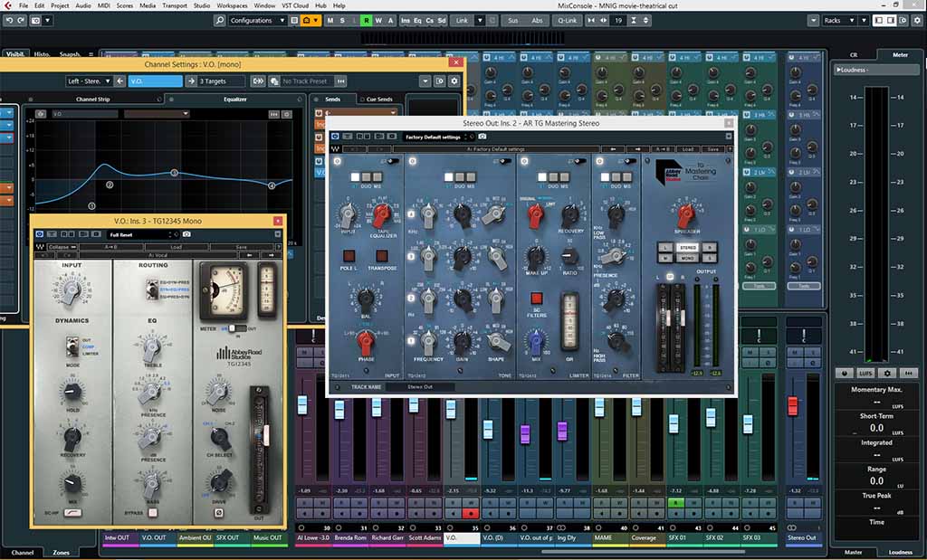Click the SC-HP filter button in TG12345
The width and height of the screenshot is (927, 560).
(x=72, y=513)
